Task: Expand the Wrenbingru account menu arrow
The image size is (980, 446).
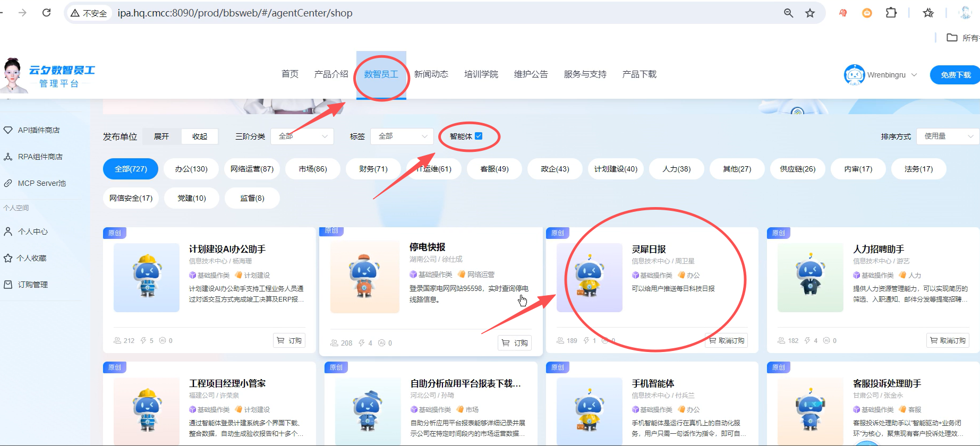Action: pyautogui.click(x=914, y=75)
